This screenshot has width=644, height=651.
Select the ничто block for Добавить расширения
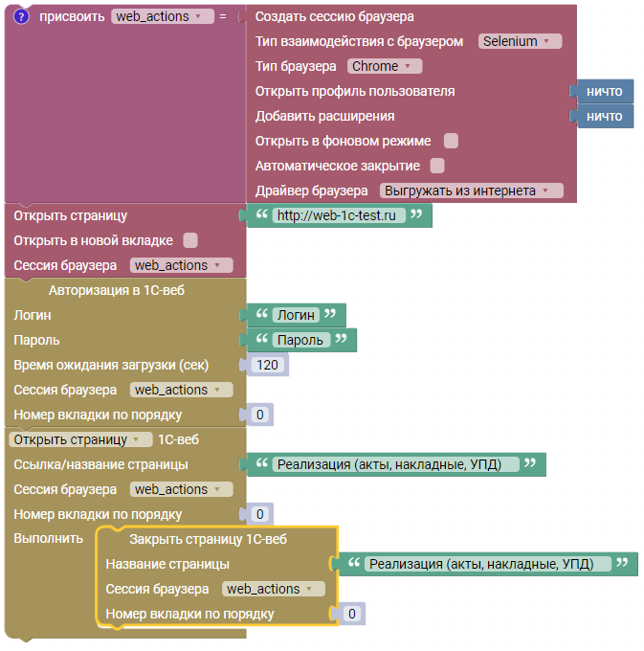(x=604, y=116)
